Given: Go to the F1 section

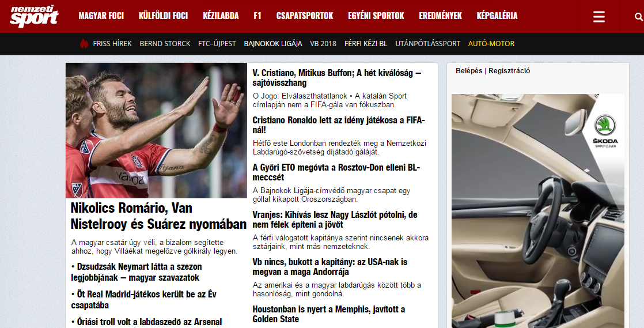Looking at the screenshot, I should coord(257,16).
